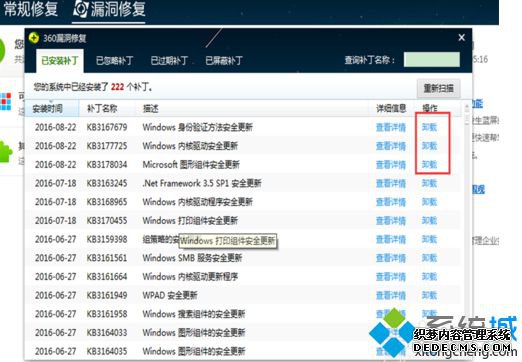Select KB3161561 patch name cell
This screenshot has width=522, height=362.
107,258
